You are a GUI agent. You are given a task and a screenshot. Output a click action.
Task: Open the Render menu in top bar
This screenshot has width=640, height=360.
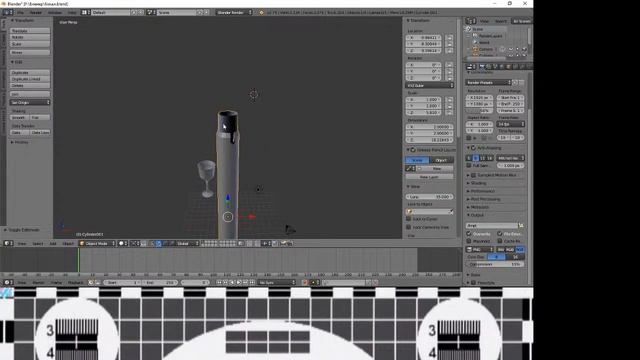(36, 13)
